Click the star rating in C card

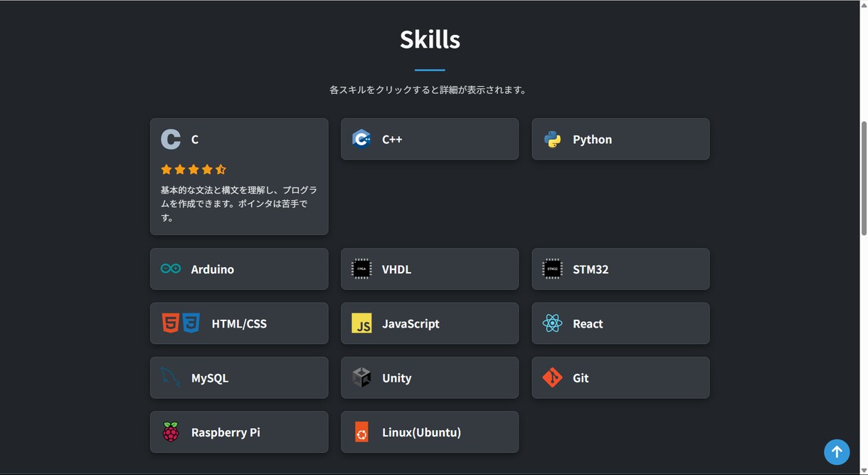point(194,169)
